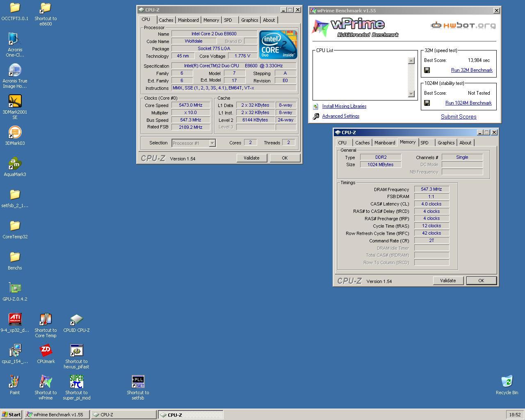Click the Advanced Settings wrench icon
525x420 pixels.
coord(316,116)
